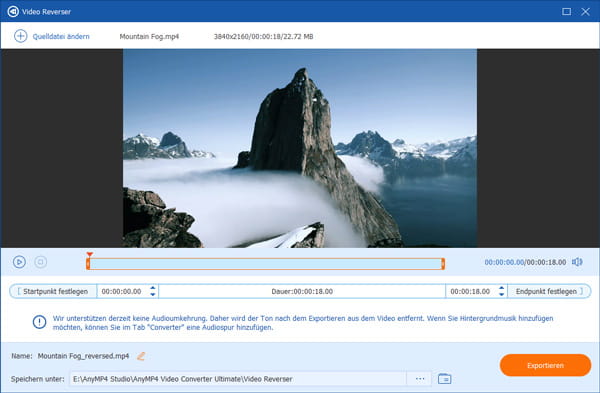600x393 pixels.
Task: Click the orange playhead marker on the timeline
Action: click(90, 254)
